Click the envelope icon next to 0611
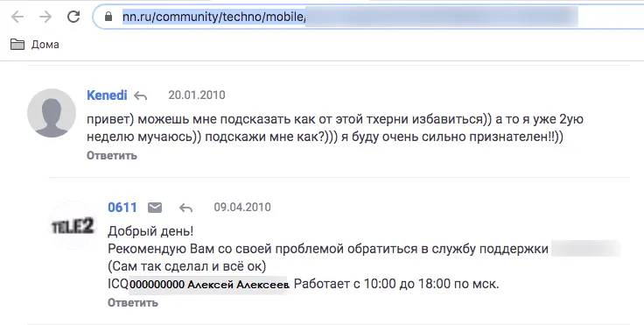Viewport: 644px width, 325px height. 155,208
